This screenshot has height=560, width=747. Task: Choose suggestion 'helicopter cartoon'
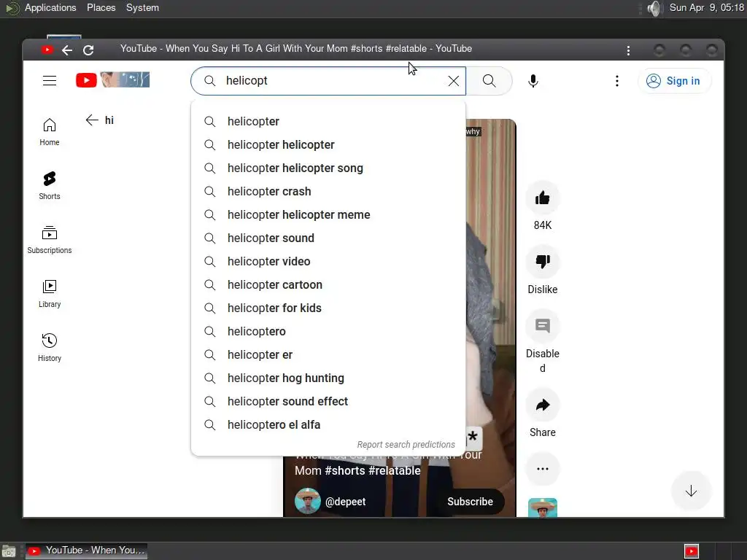click(328, 285)
